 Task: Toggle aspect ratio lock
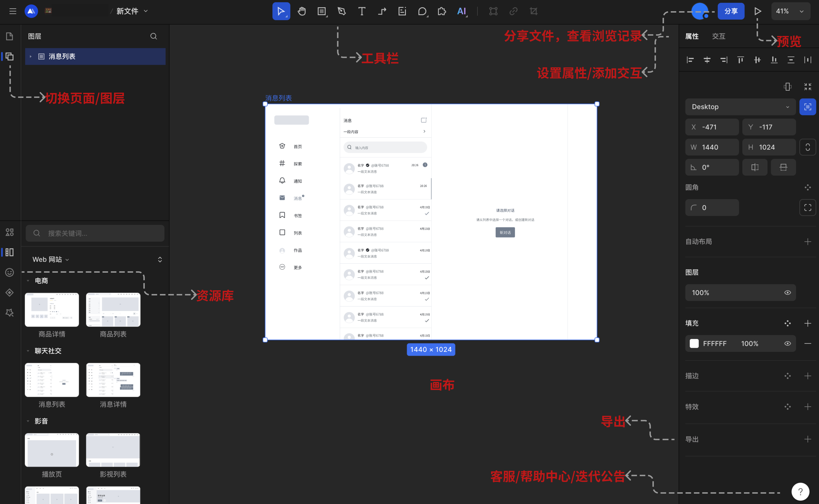tap(808, 147)
